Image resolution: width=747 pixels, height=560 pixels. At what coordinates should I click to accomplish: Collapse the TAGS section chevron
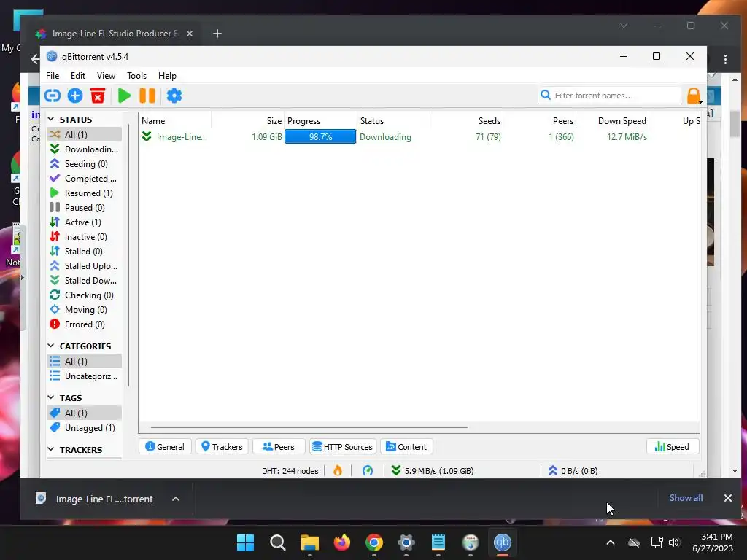point(51,397)
